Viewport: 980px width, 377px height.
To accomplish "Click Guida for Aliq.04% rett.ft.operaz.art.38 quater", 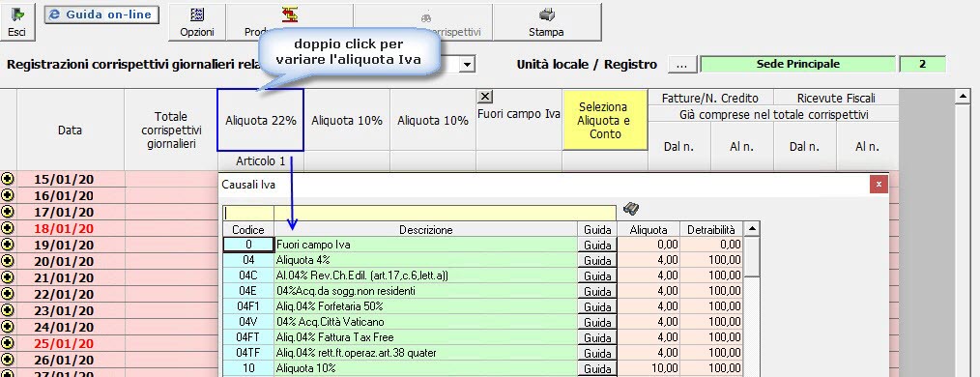I will [x=597, y=353].
